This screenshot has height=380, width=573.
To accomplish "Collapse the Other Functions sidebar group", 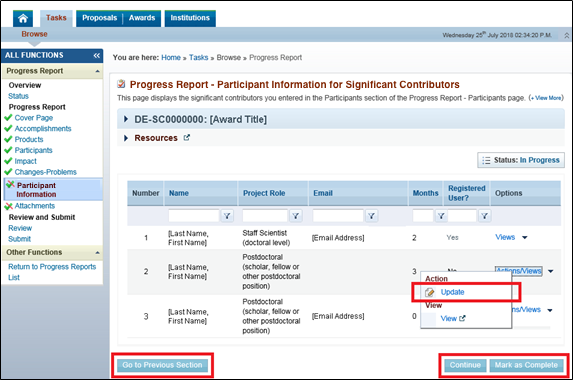I will click(97, 253).
